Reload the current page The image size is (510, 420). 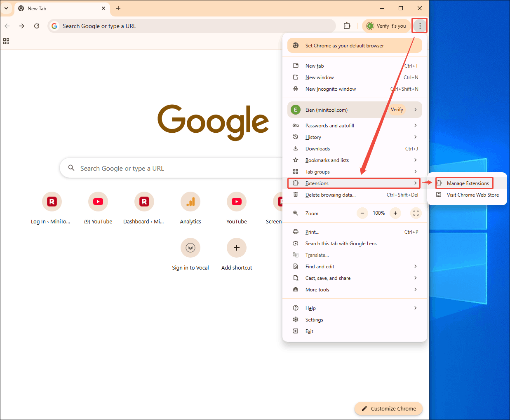point(37,26)
